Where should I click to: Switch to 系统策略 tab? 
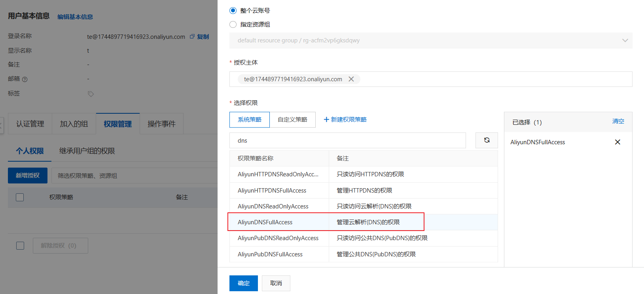coord(250,120)
